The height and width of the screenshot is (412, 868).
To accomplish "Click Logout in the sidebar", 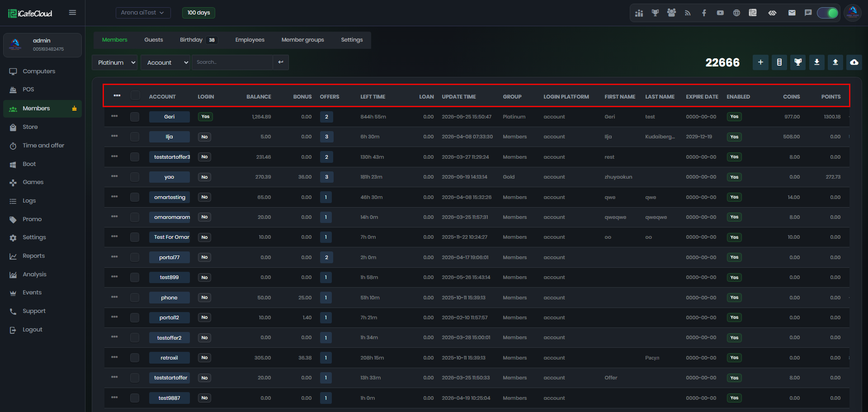I will [x=42, y=330].
